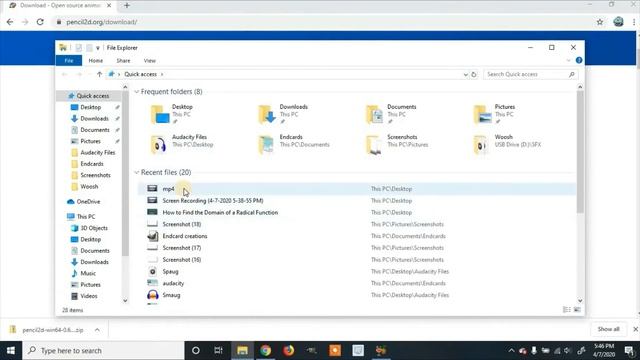This screenshot has width=640, height=360.
Task: Select Screenshot (16) recent file
Action: coord(357,260)
